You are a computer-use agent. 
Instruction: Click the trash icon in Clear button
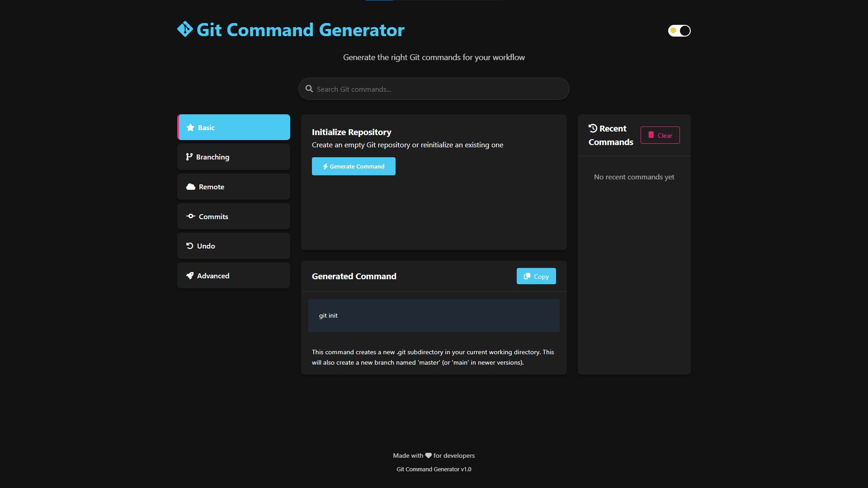651,135
